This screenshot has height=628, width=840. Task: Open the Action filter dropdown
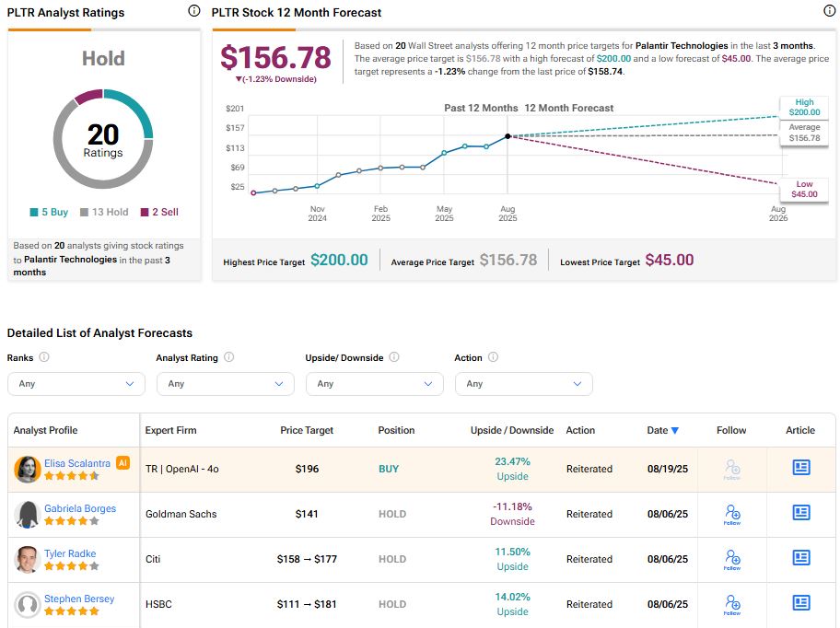524,384
